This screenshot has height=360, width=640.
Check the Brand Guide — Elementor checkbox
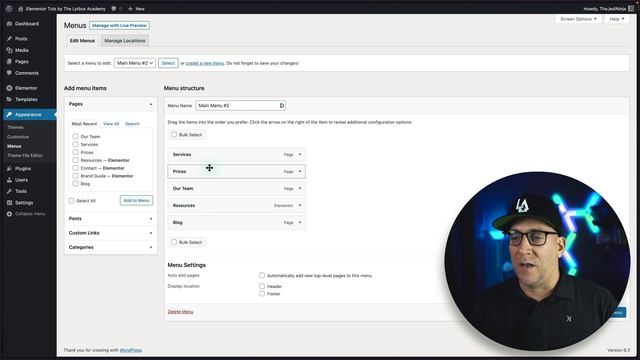click(x=76, y=176)
